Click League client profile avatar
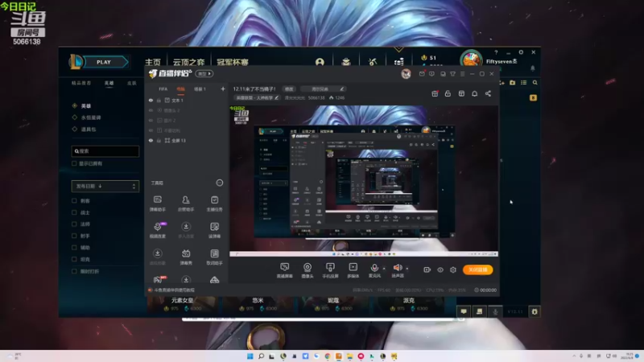Screen dimensions: 644x362 click(x=471, y=60)
